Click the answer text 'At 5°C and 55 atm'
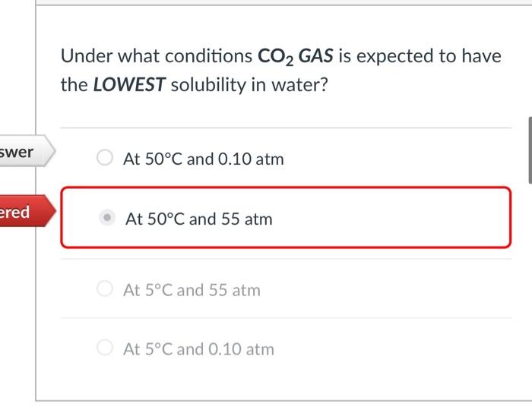 coord(192,290)
